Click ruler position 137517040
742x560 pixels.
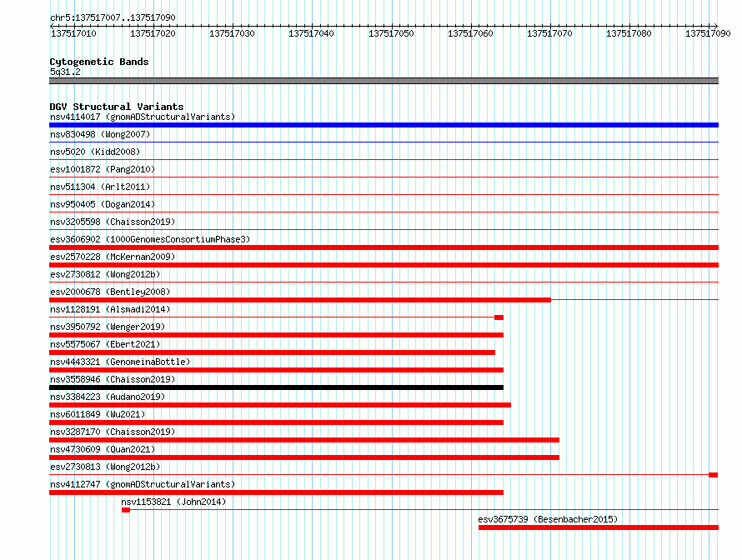pyautogui.click(x=311, y=33)
